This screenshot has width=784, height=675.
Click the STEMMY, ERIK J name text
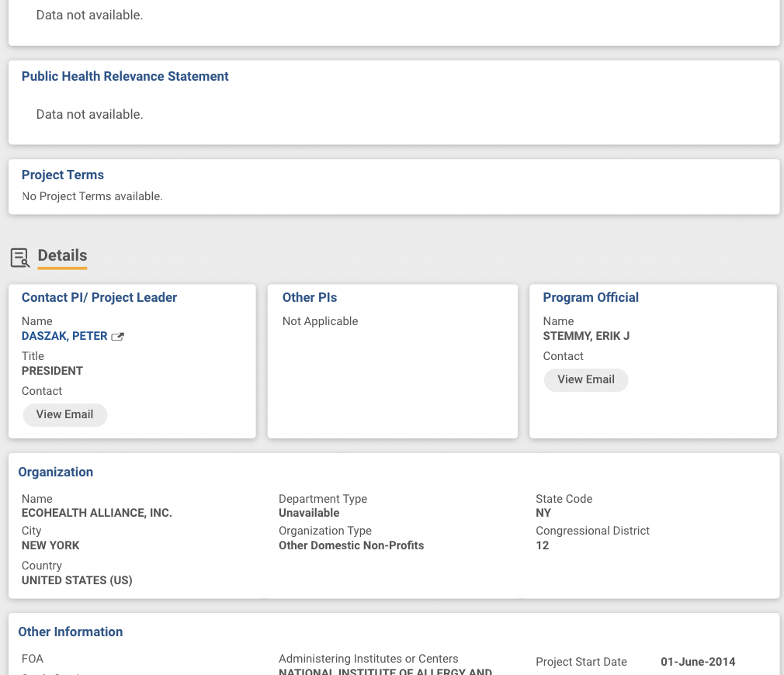pyautogui.click(x=586, y=336)
